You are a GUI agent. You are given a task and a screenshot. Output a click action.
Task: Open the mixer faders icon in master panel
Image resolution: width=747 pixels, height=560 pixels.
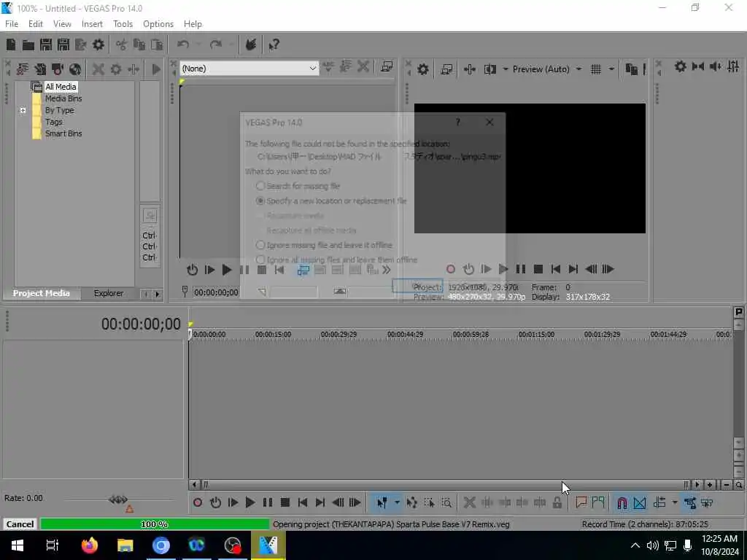click(733, 66)
